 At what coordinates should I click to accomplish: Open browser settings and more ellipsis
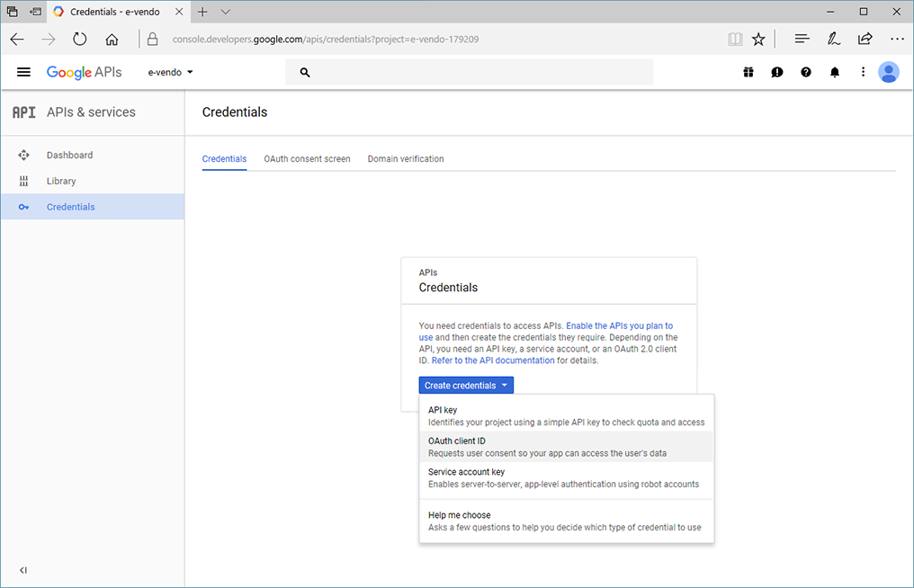(897, 39)
